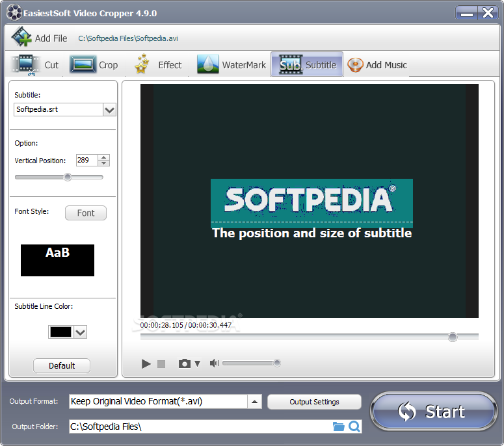The height and width of the screenshot is (446, 504).
Task: Reset subtitle options with Default button
Action: pos(62,365)
